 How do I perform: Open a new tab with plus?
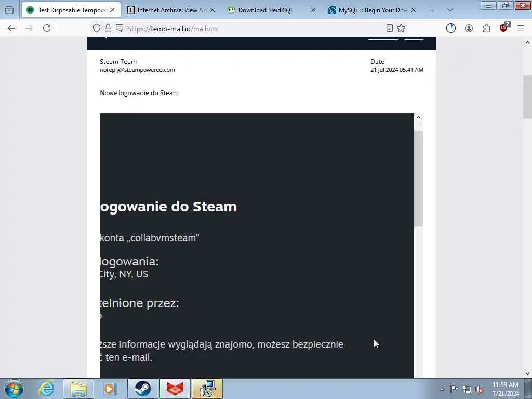(432, 10)
